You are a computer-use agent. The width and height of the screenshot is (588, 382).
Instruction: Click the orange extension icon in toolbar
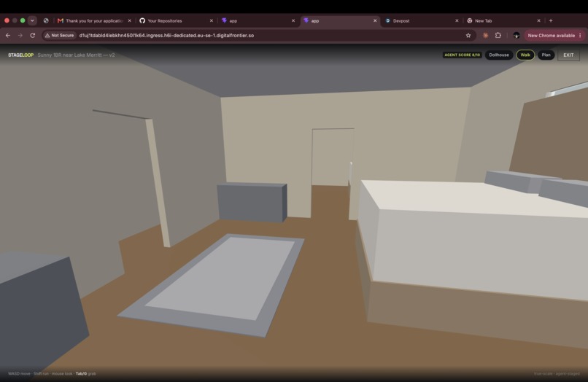[x=486, y=35]
